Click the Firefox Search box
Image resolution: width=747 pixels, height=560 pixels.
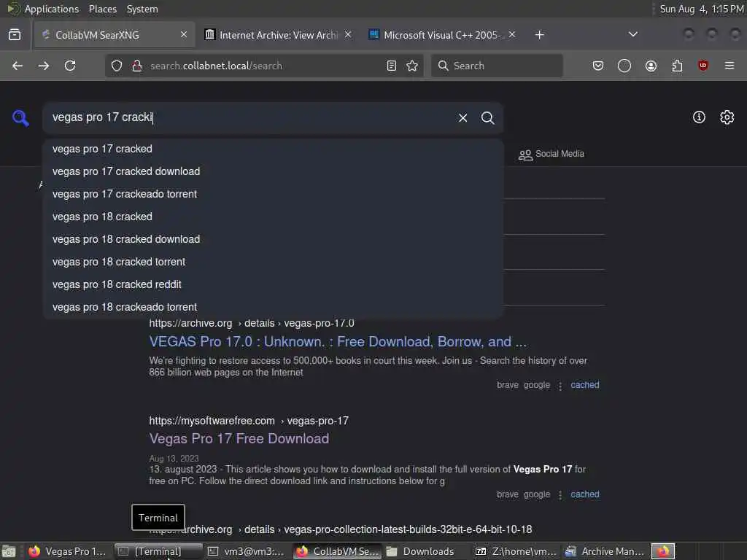point(496,66)
